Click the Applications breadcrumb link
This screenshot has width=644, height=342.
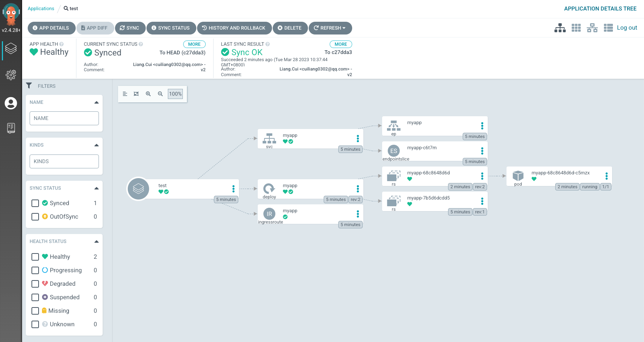pyautogui.click(x=41, y=9)
